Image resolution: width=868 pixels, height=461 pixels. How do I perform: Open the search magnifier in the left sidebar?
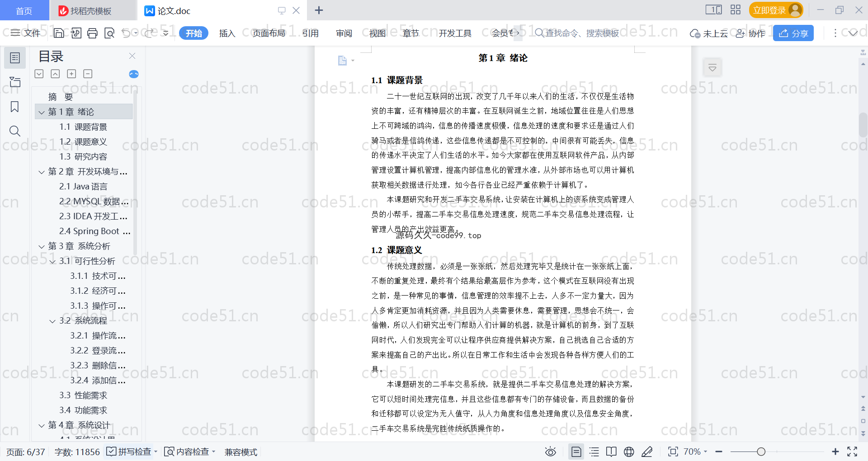point(14,131)
